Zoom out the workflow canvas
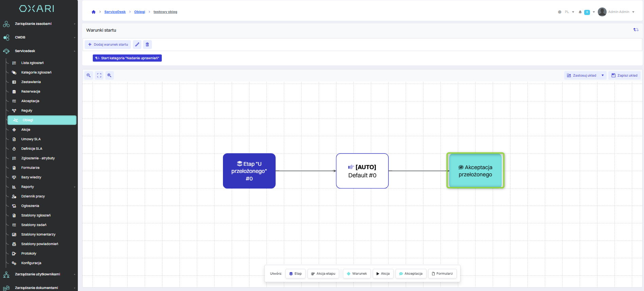644x291 pixels. tap(89, 76)
